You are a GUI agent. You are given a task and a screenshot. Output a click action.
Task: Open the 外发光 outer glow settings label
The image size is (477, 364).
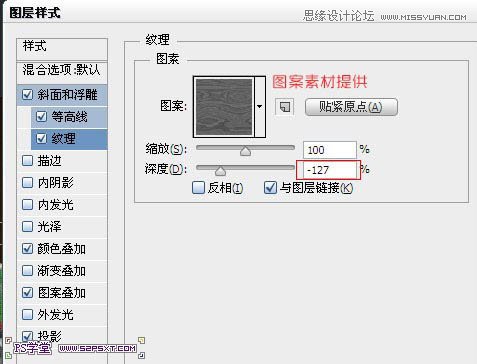pos(55,314)
